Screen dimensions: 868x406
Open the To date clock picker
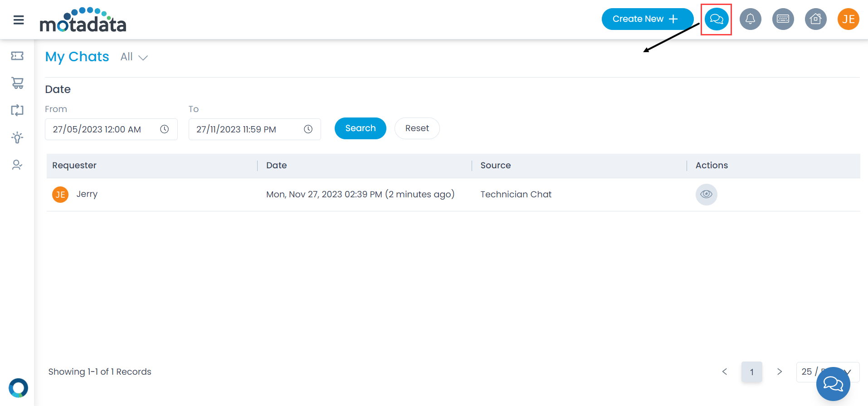[308, 129]
